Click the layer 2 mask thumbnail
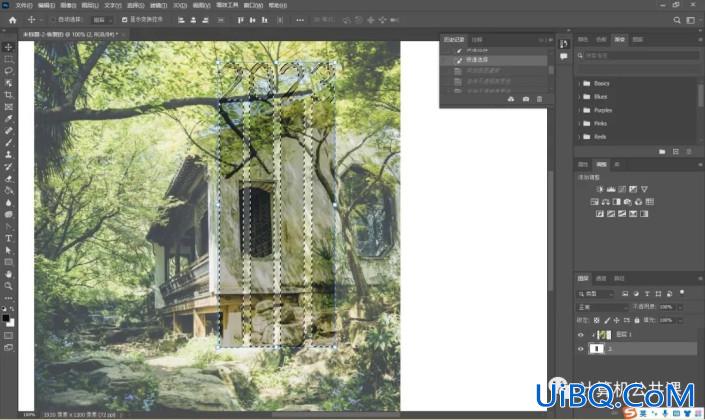The width and height of the screenshot is (705, 420). [597, 349]
